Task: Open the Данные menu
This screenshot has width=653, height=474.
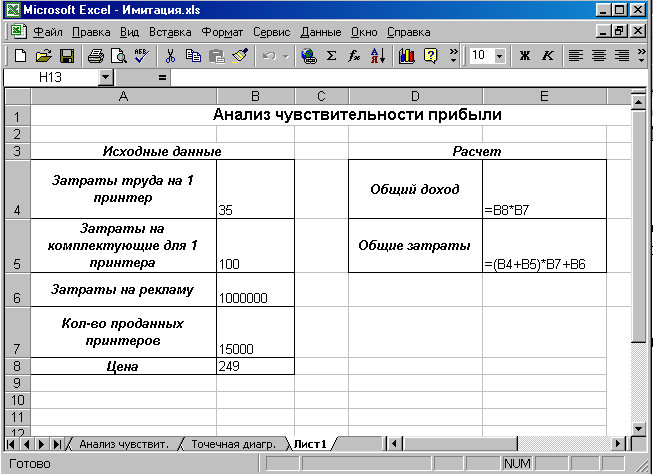Action: (321, 32)
